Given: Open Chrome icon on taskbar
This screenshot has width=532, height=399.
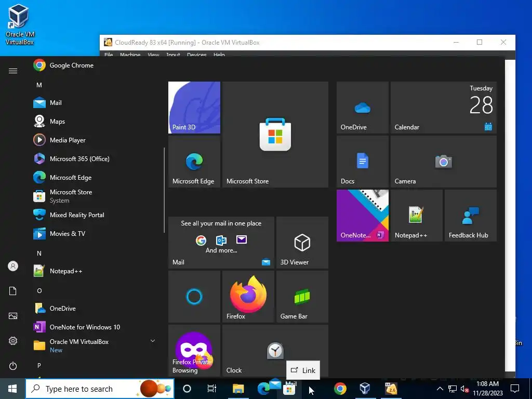Looking at the screenshot, I should [340, 389].
